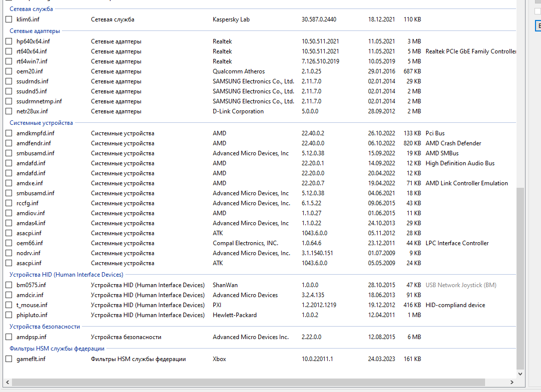This screenshot has height=392, width=541.
Task: Click version 3.1.1540.151 of nodrv.inf
Action: tap(317, 253)
